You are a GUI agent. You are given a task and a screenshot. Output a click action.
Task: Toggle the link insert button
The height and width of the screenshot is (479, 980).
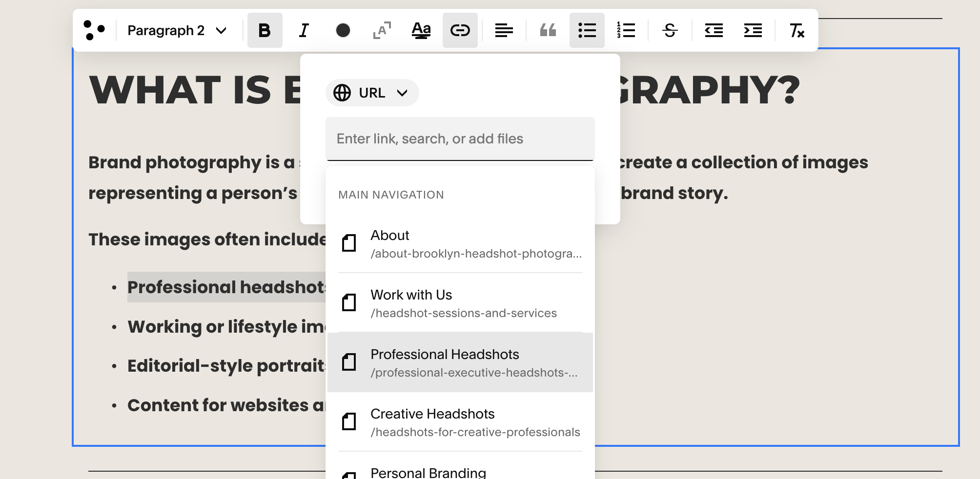(460, 30)
